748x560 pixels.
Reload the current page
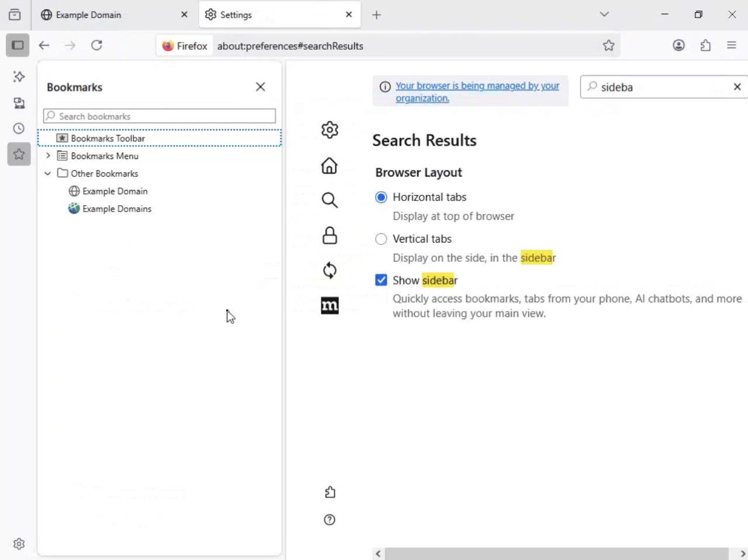(97, 45)
